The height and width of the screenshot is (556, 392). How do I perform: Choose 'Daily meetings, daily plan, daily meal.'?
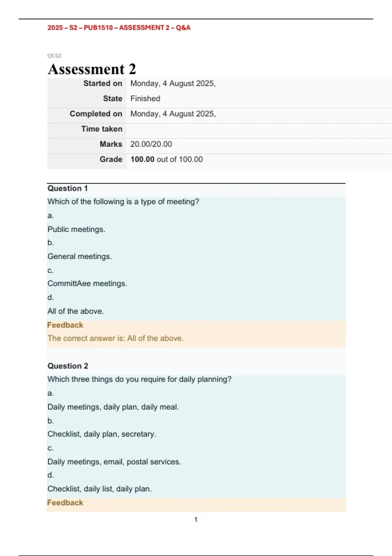pos(113,407)
